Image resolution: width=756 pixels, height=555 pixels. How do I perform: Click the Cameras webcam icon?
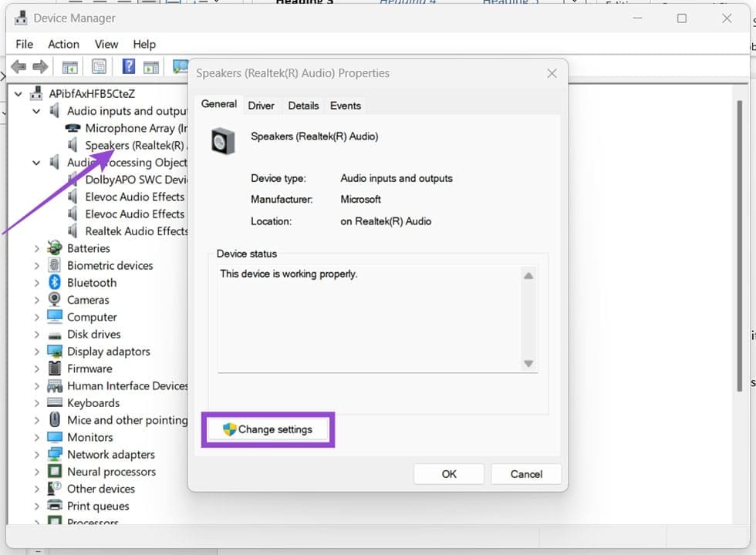click(x=55, y=300)
